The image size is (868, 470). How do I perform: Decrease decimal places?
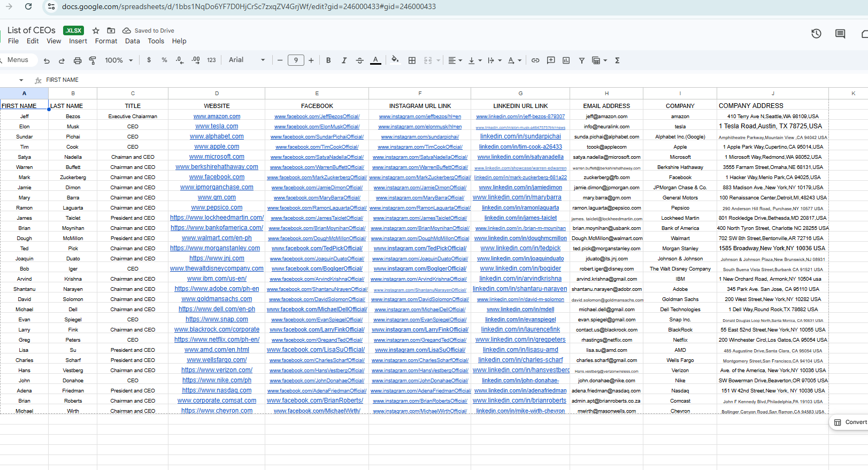point(180,60)
